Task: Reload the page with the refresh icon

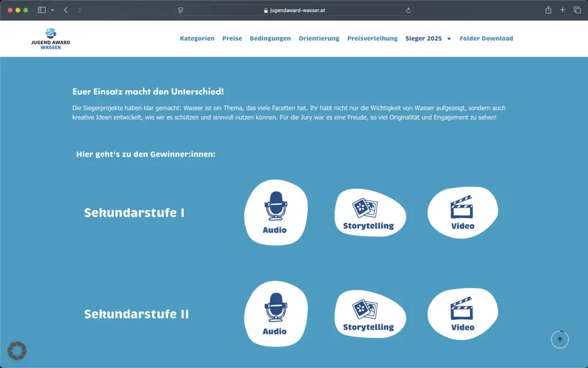Action: coord(408,10)
